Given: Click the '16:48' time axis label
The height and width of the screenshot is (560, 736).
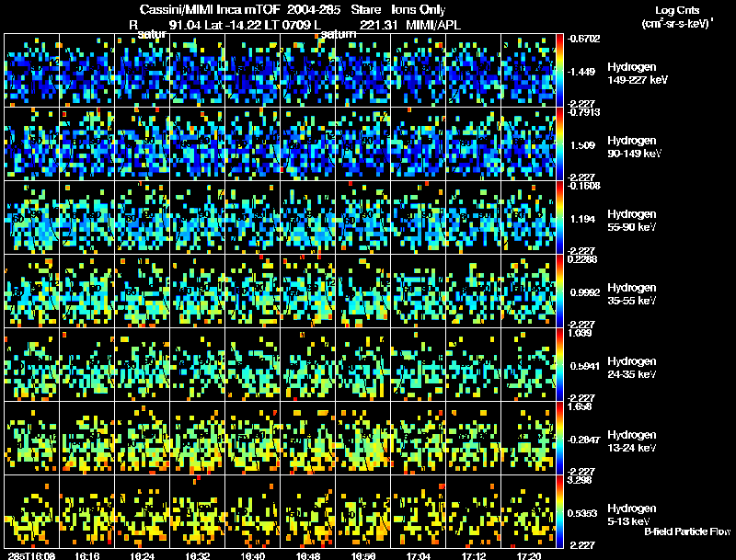Looking at the screenshot, I should pos(308,555).
